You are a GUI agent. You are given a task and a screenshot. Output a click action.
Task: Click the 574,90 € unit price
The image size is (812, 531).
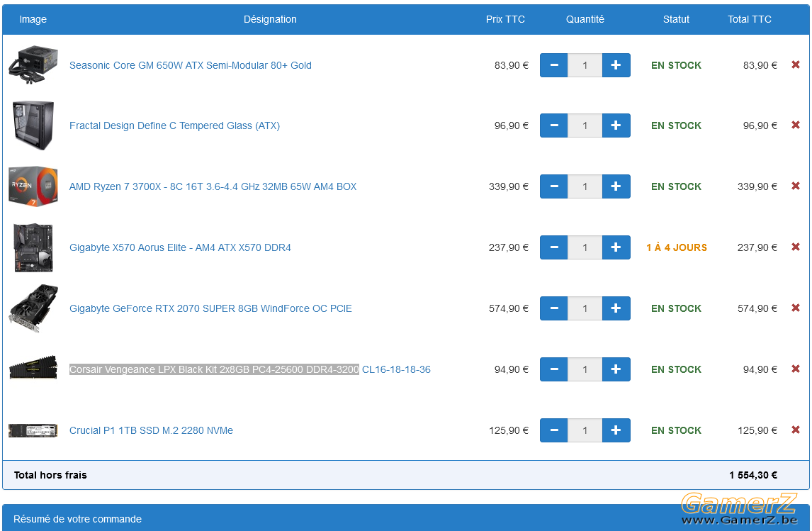[x=509, y=308]
